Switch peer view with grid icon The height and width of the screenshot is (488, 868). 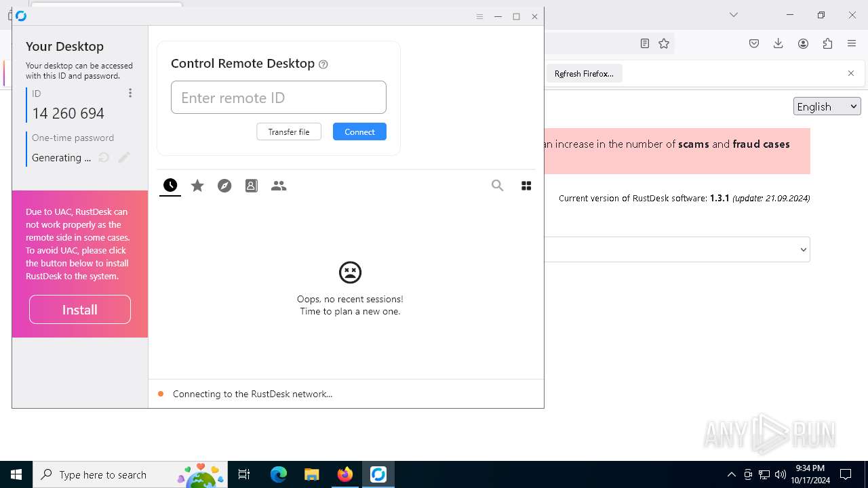point(526,185)
